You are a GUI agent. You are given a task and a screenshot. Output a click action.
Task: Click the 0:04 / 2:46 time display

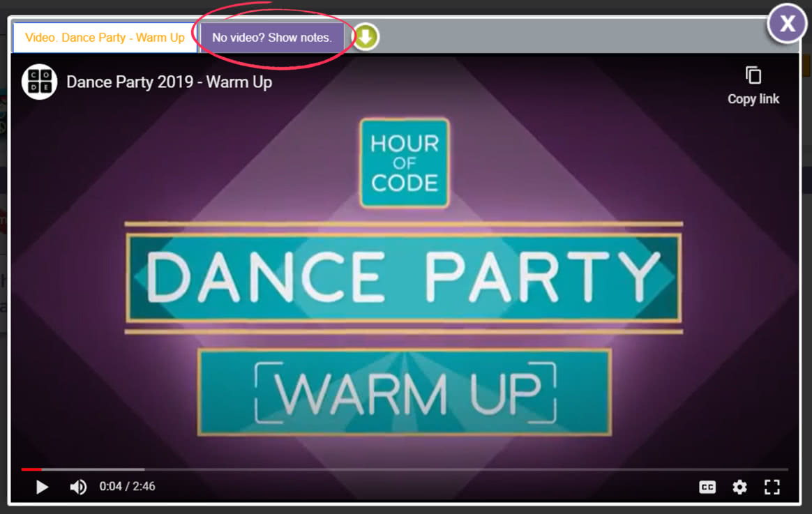(x=128, y=487)
